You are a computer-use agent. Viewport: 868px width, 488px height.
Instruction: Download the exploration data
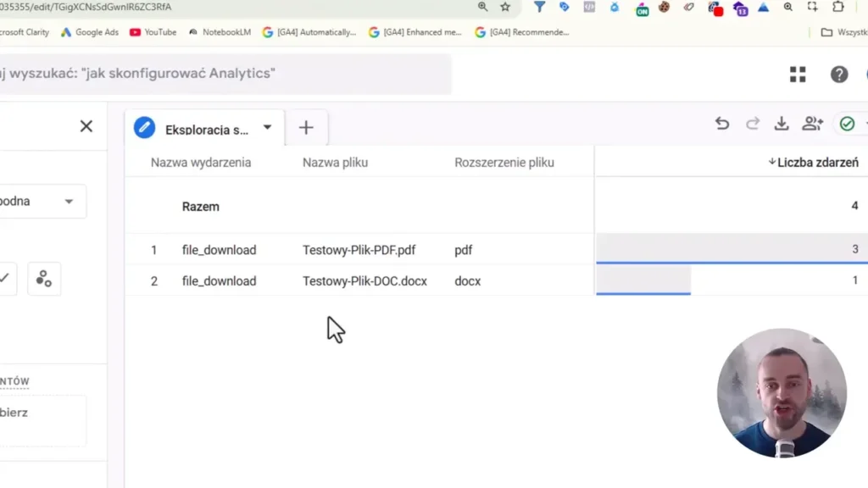[782, 124]
